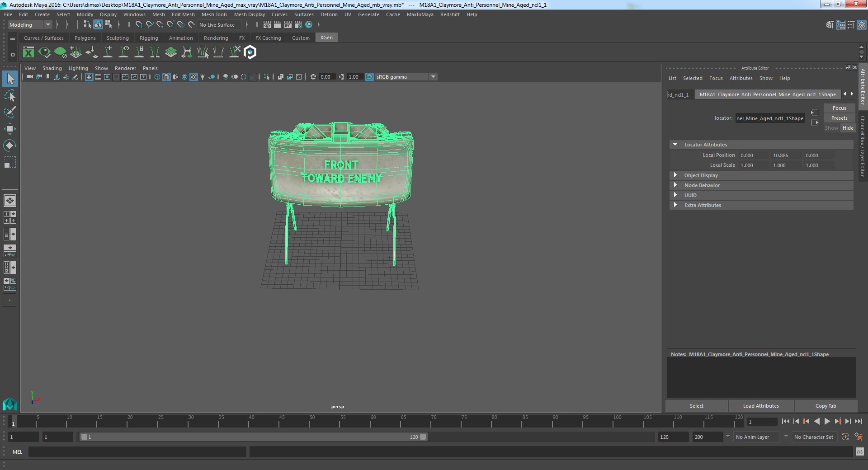Click the Local Position Y field 10.886

[786, 155]
